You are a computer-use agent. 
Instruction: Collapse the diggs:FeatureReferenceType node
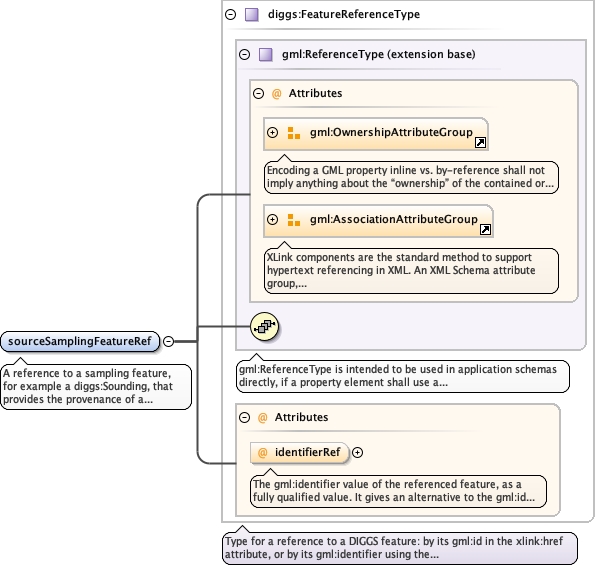(230, 14)
